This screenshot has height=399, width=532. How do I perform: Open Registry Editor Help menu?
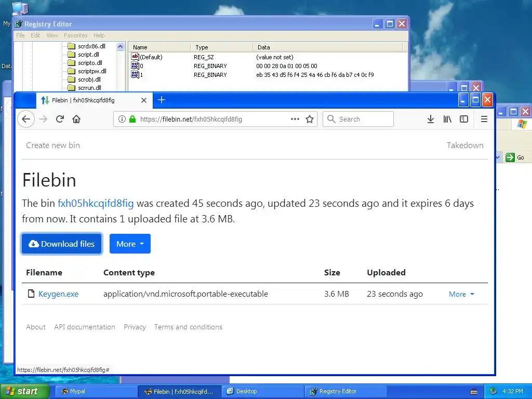click(x=99, y=35)
